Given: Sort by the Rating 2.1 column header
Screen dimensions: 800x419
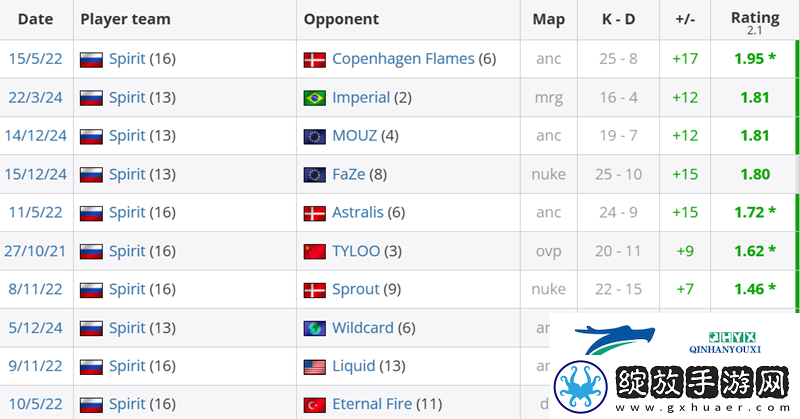Looking at the screenshot, I should click(x=755, y=22).
